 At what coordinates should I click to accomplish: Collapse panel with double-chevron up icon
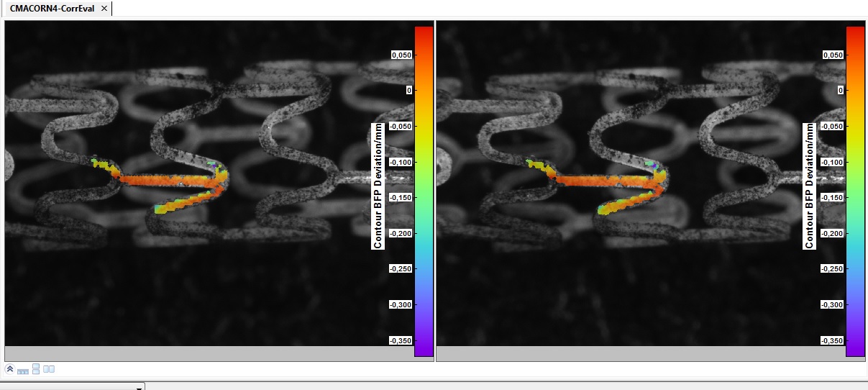click(x=9, y=368)
